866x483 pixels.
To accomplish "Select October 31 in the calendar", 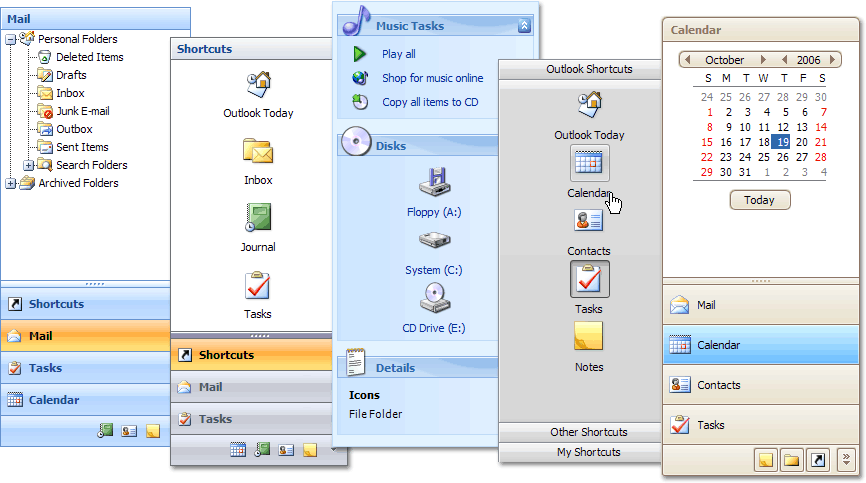I will 745,172.
